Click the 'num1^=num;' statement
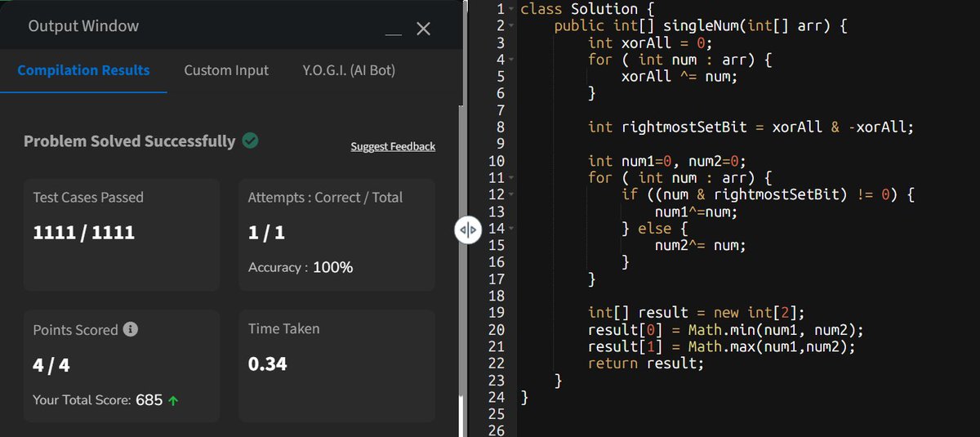 (x=697, y=211)
